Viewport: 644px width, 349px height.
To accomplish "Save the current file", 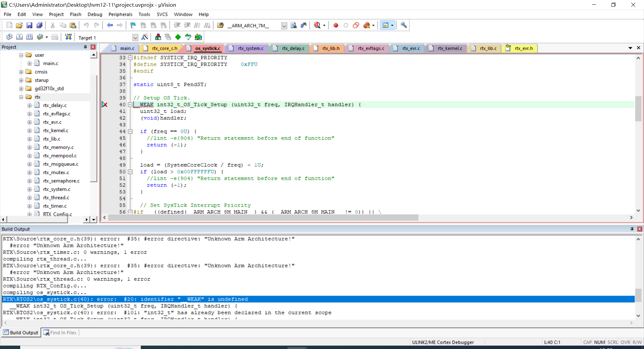I will (30, 25).
